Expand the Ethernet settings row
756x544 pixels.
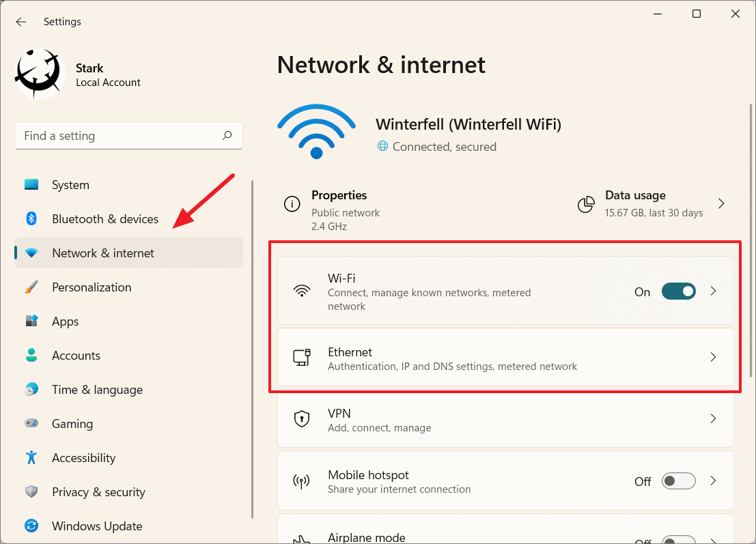[x=505, y=358]
